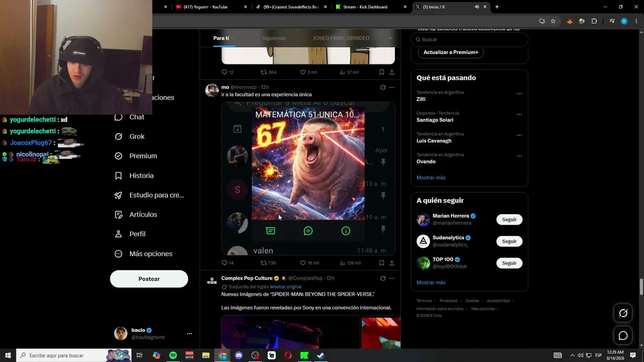
Task: Follow TOP 100
Action: point(509,263)
